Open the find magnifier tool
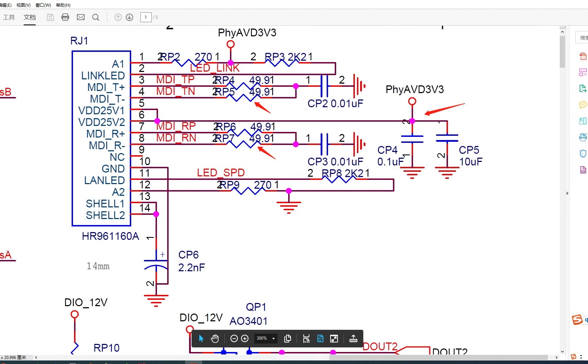 [96, 17]
